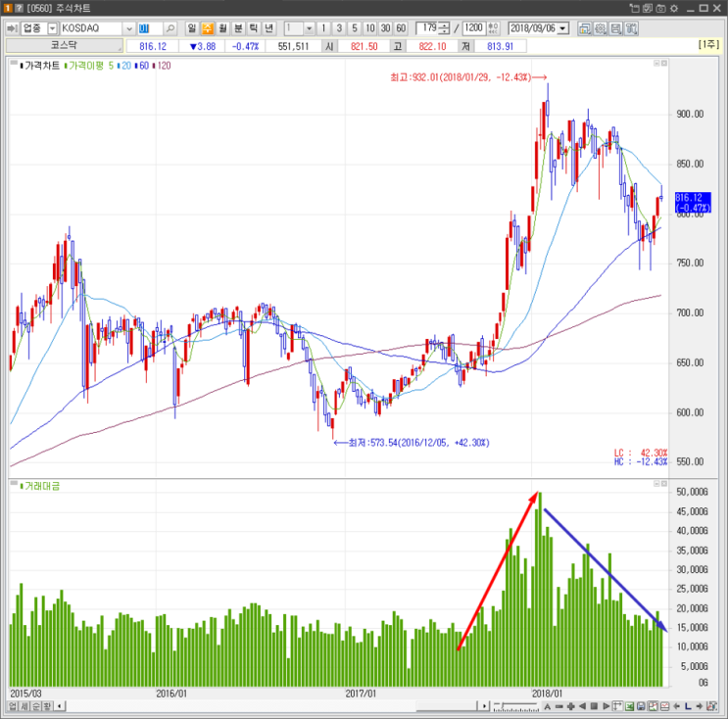The height and width of the screenshot is (719, 728).
Task: Click the tab scroll left arrow at bottom
Action: pos(60,706)
